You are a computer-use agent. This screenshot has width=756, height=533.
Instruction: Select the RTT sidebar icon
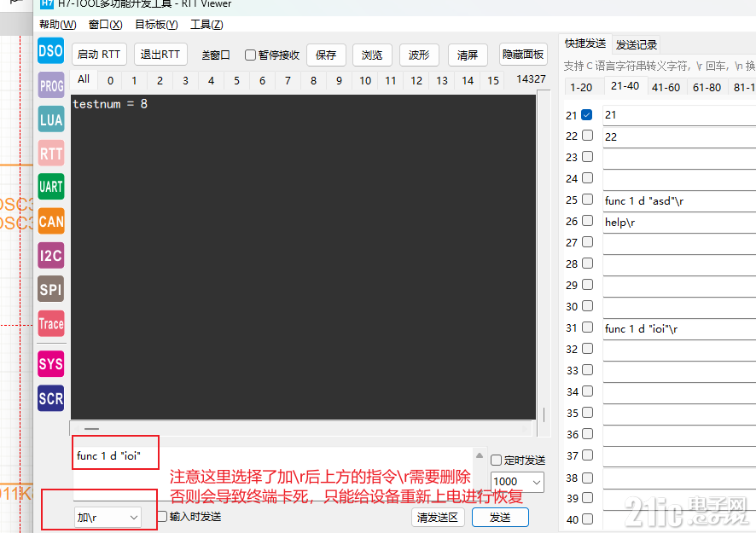[51, 154]
